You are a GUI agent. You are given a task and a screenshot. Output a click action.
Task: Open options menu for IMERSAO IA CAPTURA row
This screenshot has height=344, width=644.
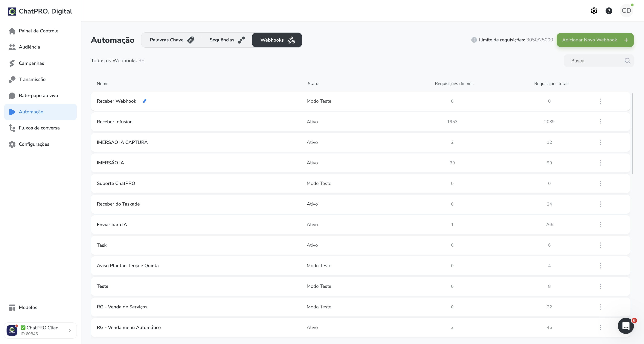tap(601, 142)
